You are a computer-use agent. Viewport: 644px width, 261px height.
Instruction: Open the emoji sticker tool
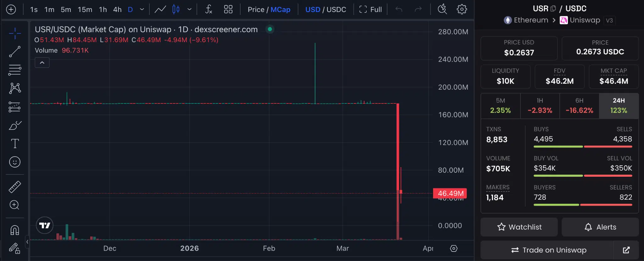click(14, 162)
